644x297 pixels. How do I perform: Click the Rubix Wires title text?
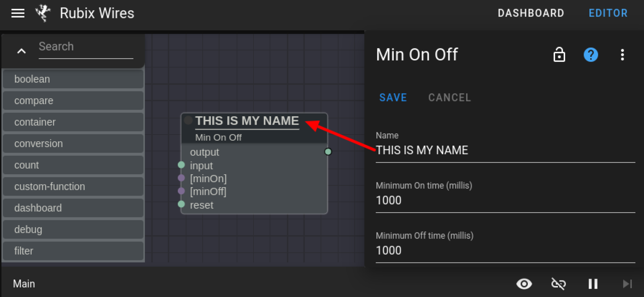97,13
